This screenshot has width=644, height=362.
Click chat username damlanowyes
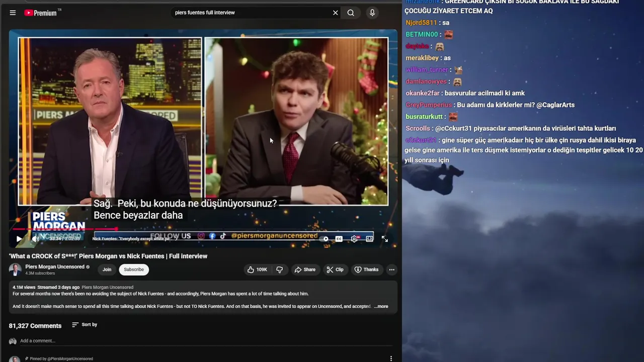[x=426, y=81]
